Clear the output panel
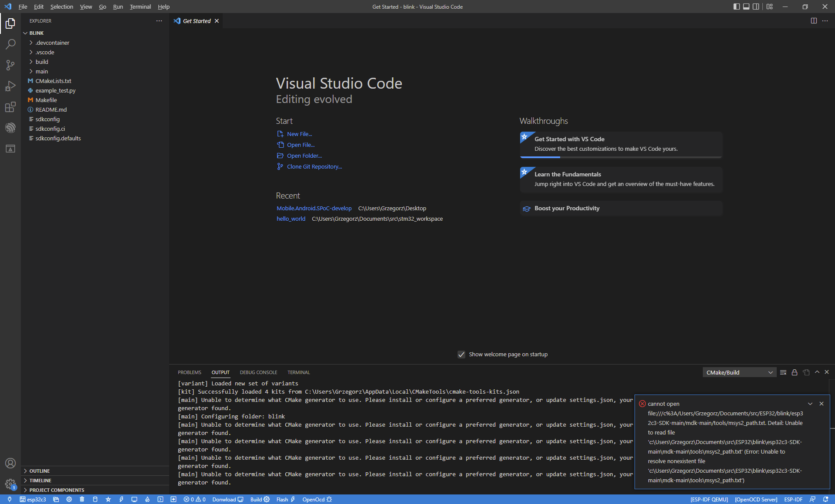The width and height of the screenshot is (835, 504). (x=783, y=372)
